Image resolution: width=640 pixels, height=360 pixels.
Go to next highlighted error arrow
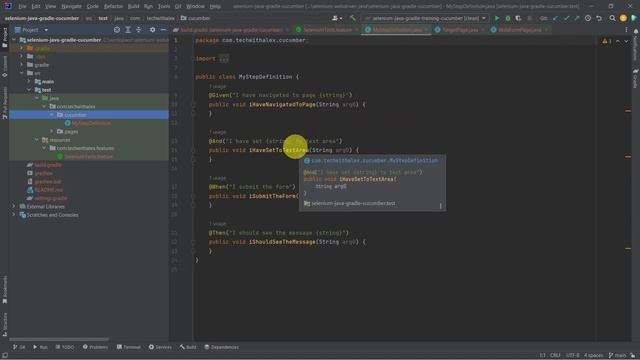(x=626, y=41)
